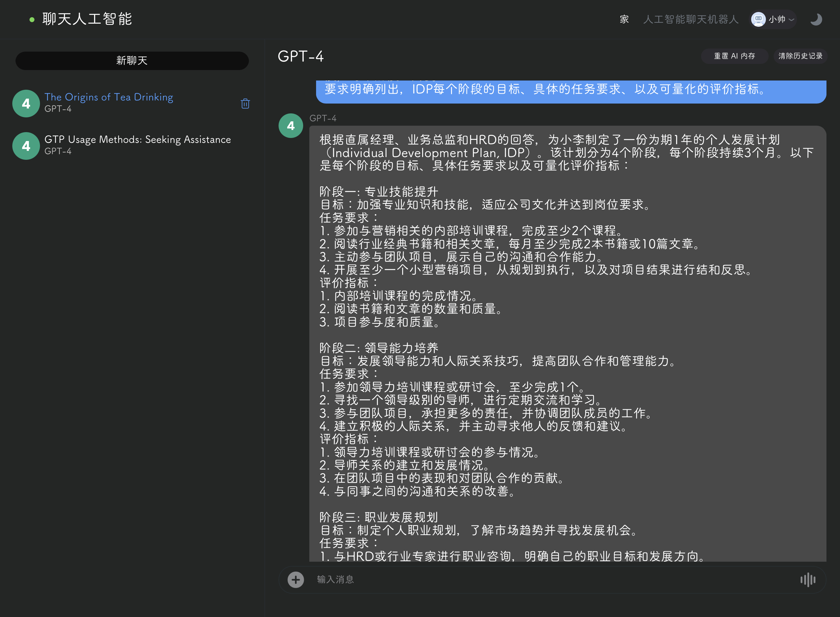Image resolution: width=840 pixels, height=617 pixels.
Task: Click the green status dot by the logo
Action: (x=32, y=20)
